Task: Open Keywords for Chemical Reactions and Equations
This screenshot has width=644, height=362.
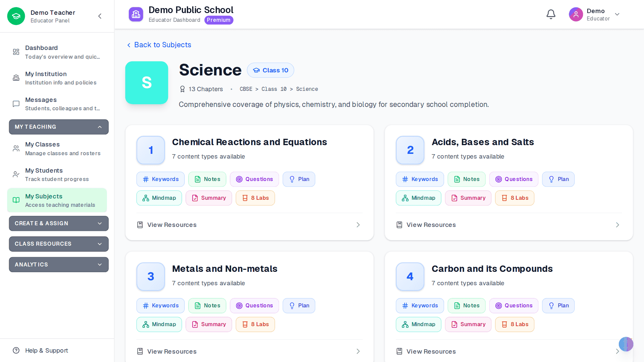Action: point(160,179)
